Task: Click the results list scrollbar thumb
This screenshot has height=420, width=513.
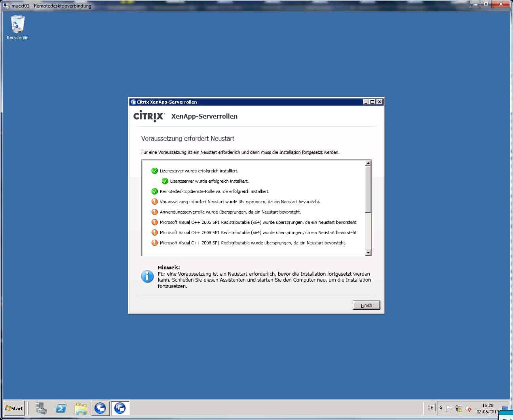Action: point(368,189)
